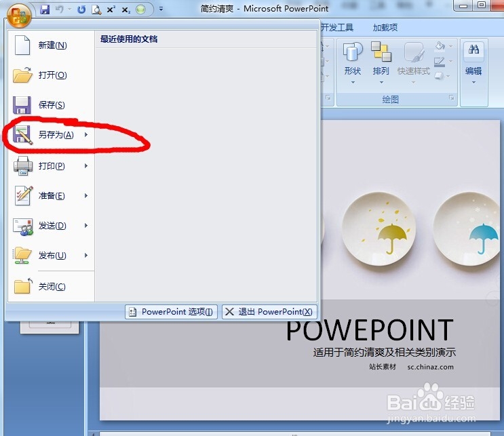The width and height of the screenshot is (504, 436).
Task: Click the open folder icon
Action: (22, 75)
